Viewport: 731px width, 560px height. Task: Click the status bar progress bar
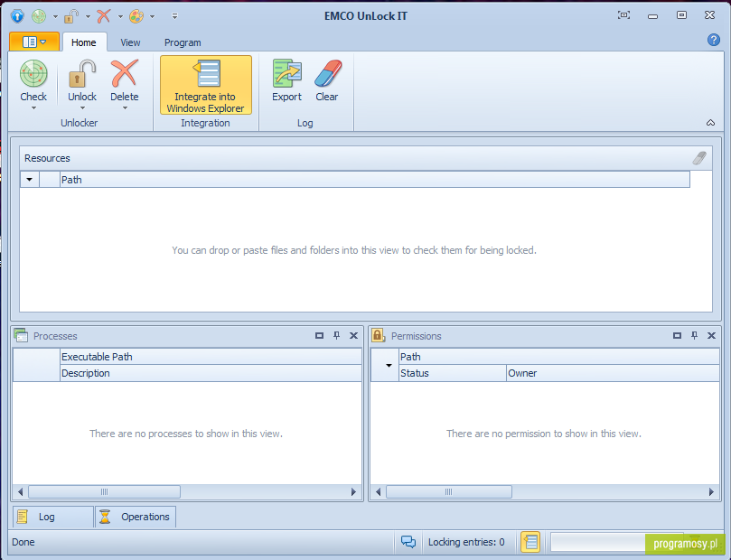pos(618,542)
